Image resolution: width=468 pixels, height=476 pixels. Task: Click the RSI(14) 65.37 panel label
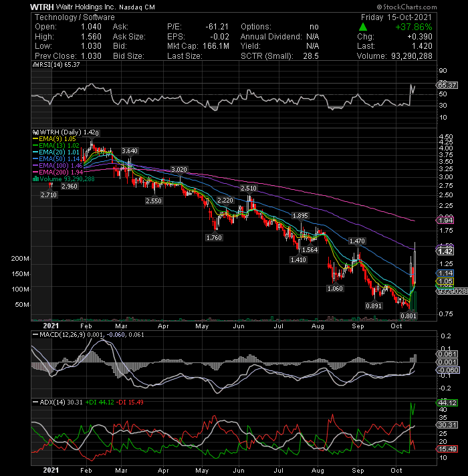(59, 65)
